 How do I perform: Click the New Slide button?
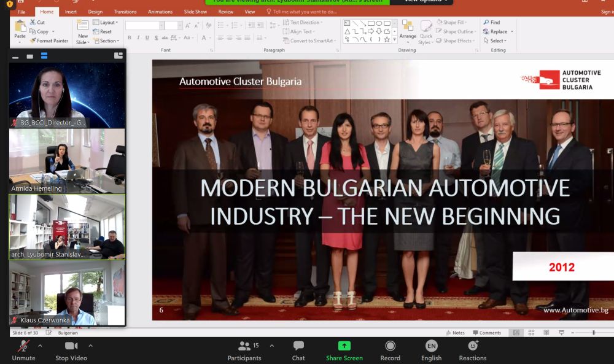click(83, 32)
